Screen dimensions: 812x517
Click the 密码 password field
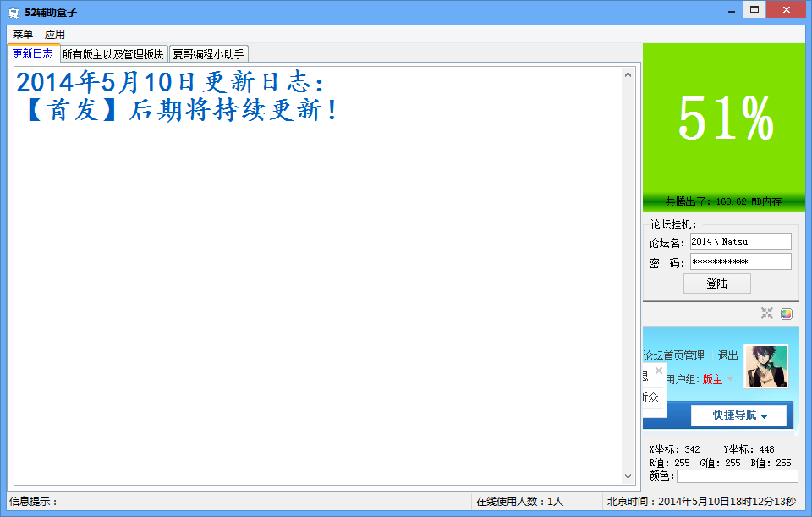click(741, 261)
